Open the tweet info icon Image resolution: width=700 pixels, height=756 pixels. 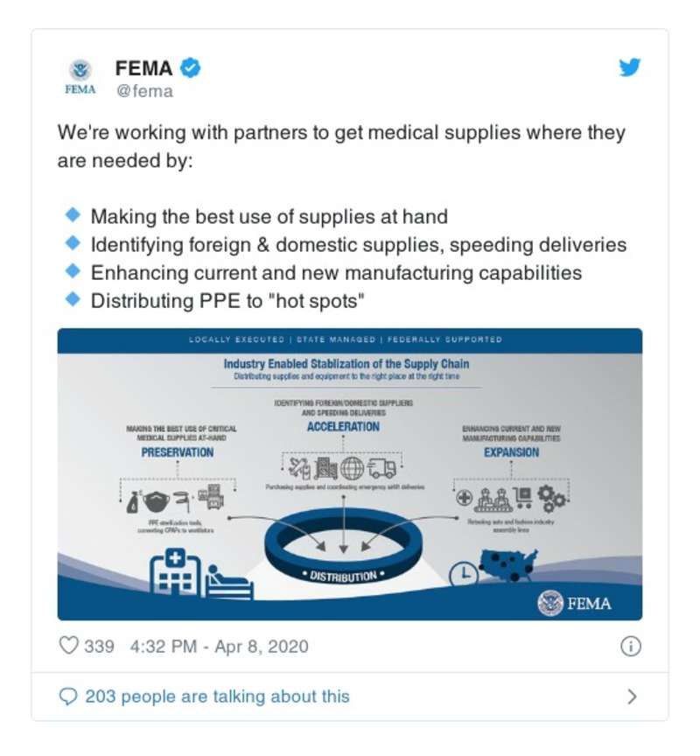click(630, 647)
